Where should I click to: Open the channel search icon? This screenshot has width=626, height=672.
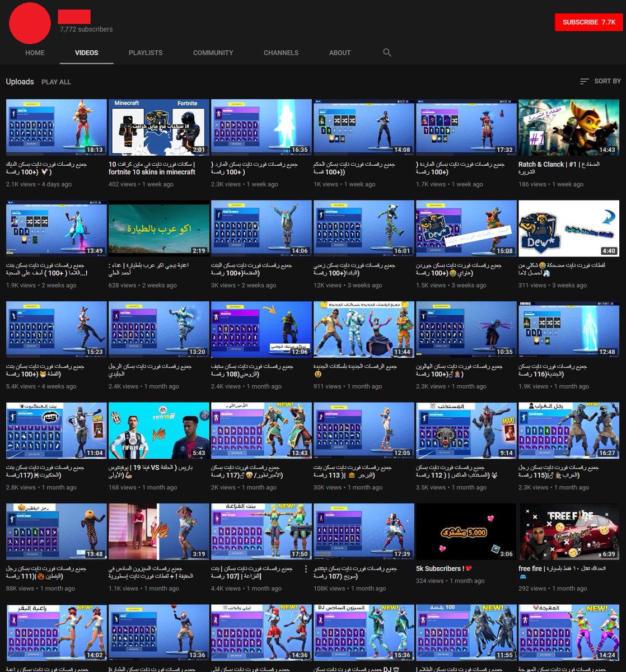(387, 53)
